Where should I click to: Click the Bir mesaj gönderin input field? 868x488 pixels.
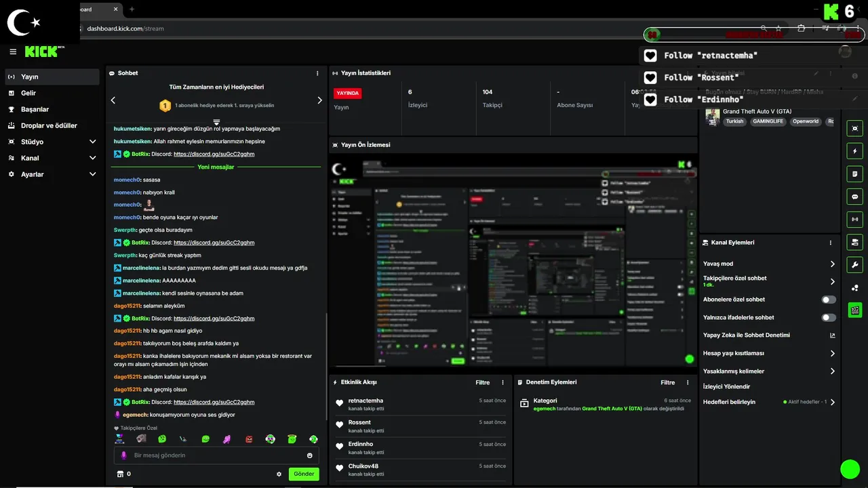[x=216, y=455]
